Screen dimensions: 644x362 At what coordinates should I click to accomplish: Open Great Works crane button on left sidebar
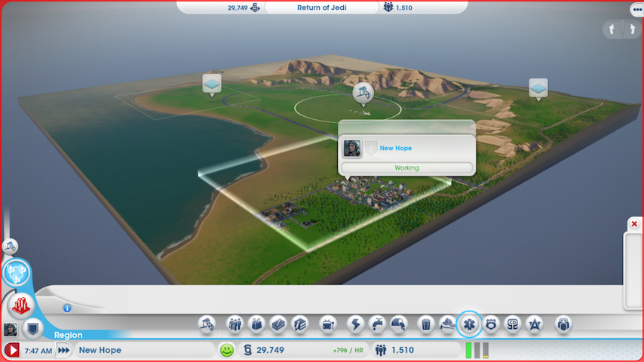coord(11,247)
